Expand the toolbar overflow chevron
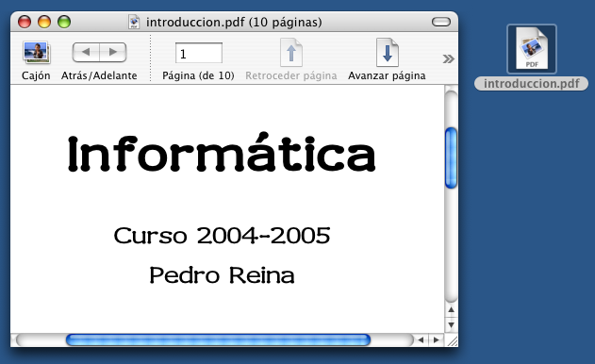This screenshot has width=595, height=364. click(448, 58)
